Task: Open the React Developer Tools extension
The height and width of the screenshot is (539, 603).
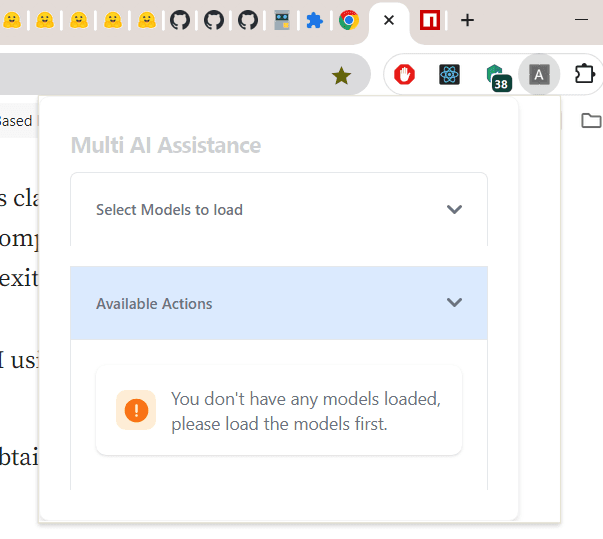Action: (x=450, y=74)
